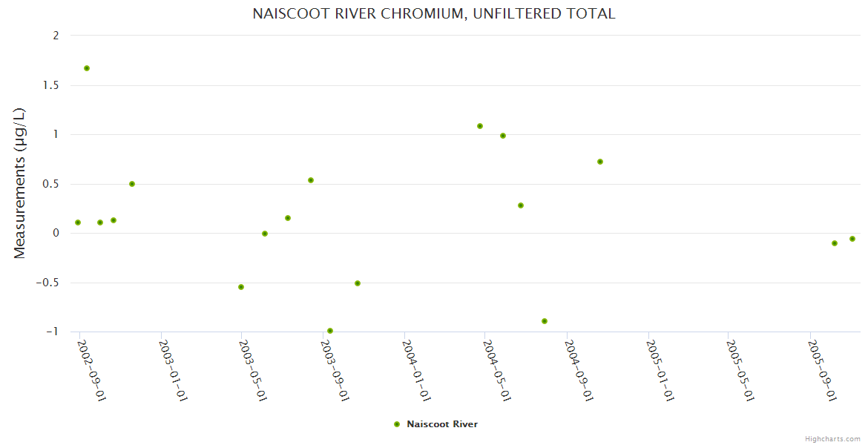
Task: Select the highest data point near 1.67
Action: point(87,68)
